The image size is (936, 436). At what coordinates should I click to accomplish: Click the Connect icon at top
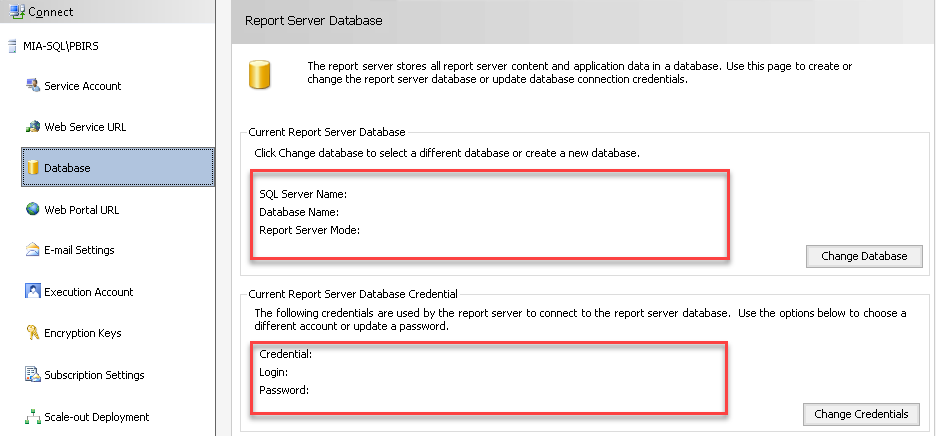(14, 10)
